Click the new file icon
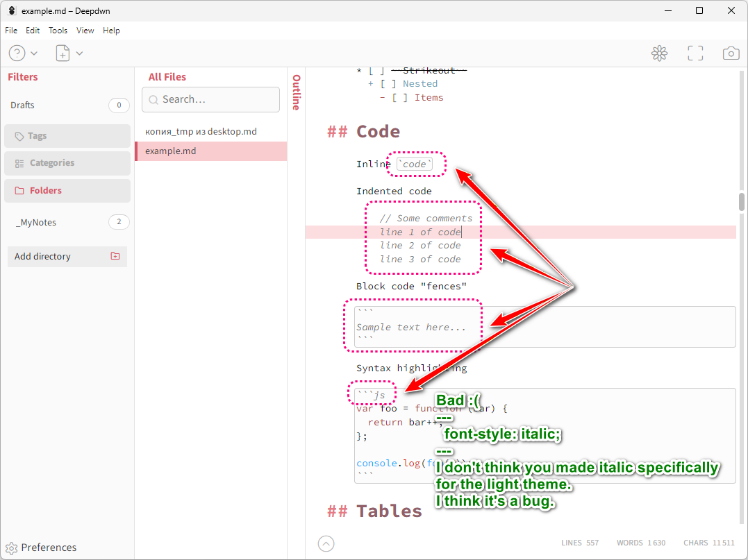The image size is (748, 560). click(x=63, y=53)
